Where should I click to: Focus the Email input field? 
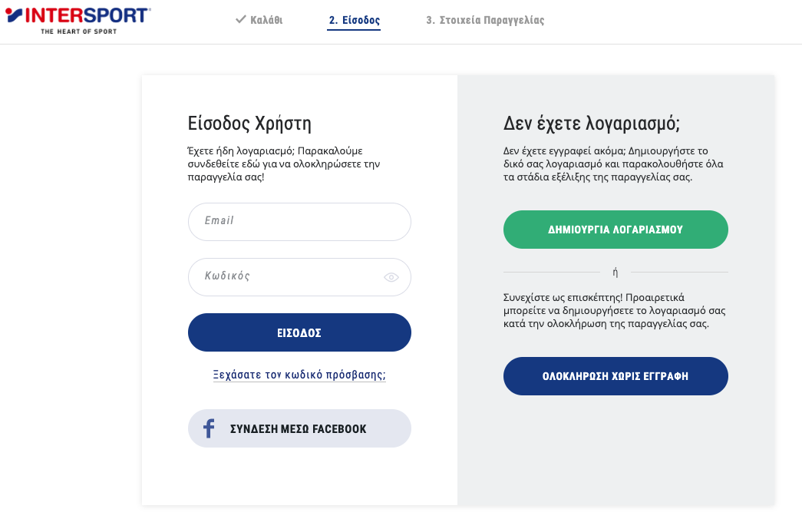click(x=300, y=222)
